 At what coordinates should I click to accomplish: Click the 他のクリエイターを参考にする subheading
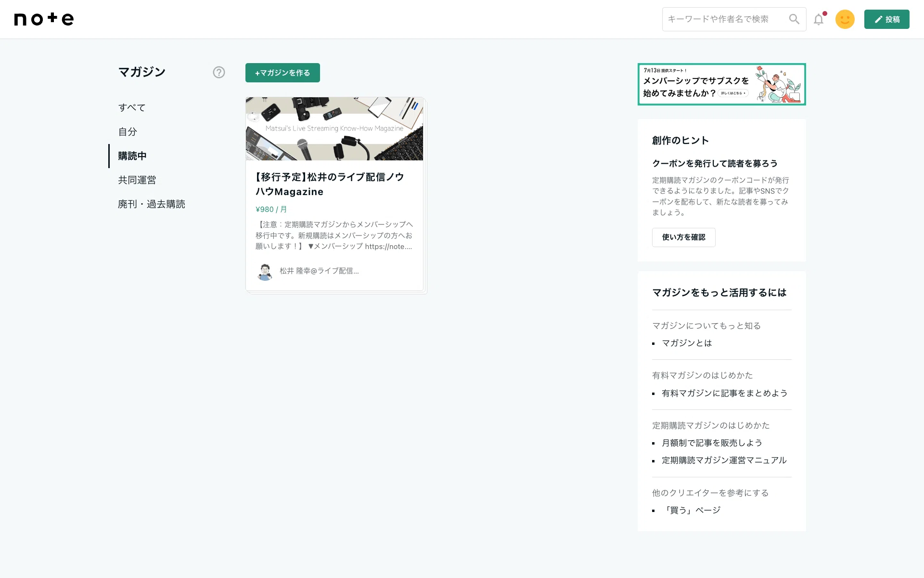710,493
